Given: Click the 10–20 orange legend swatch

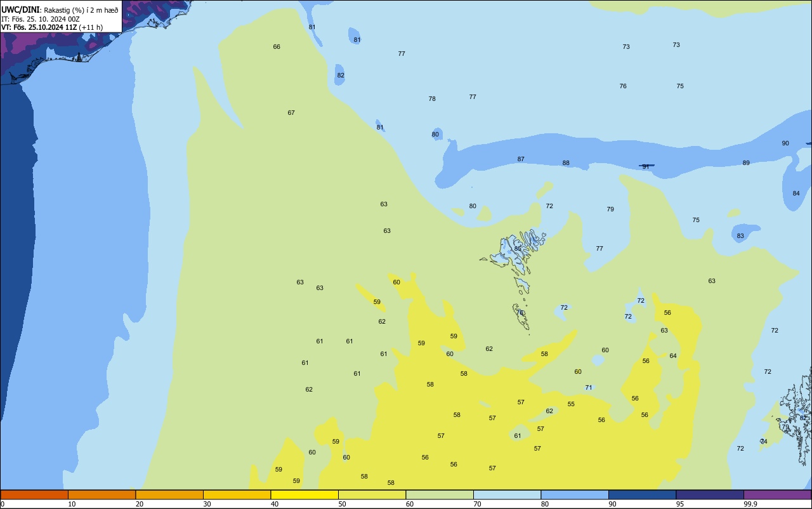Looking at the screenshot, I should [101, 494].
